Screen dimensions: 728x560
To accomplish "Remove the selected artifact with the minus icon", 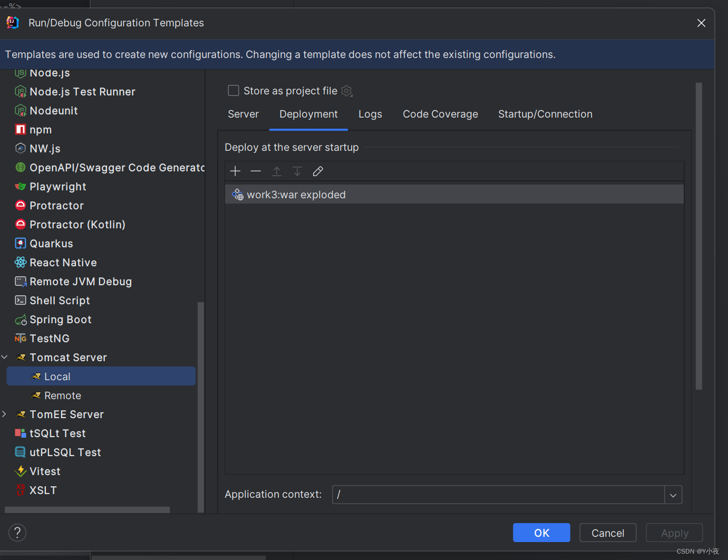I will [256, 171].
